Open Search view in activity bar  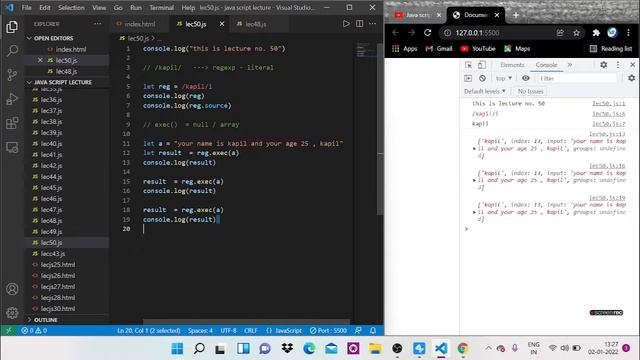(x=12, y=51)
